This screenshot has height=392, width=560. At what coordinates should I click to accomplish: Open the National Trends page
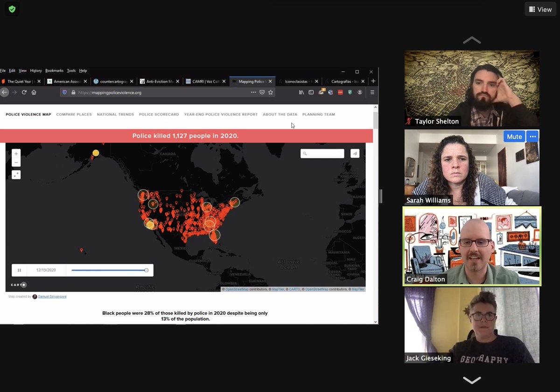pyautogui.click(x=115, y=114)
